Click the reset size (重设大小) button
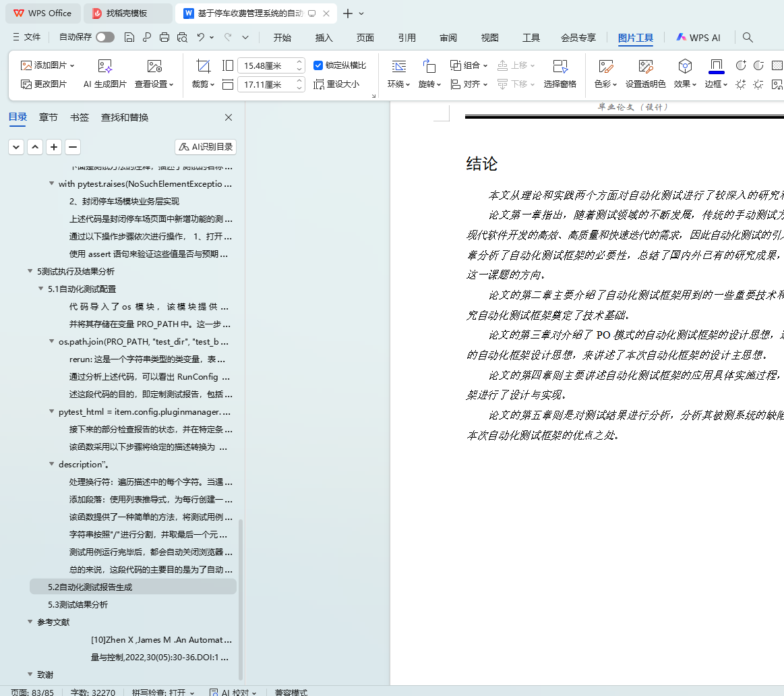 pyautogui.click(x=336, y=84)
